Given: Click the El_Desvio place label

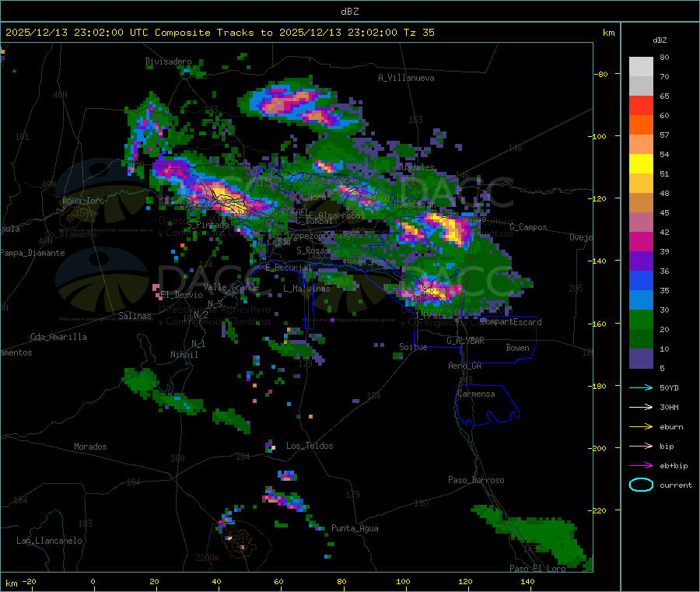Looking at the screenshot, I should 181,295.
